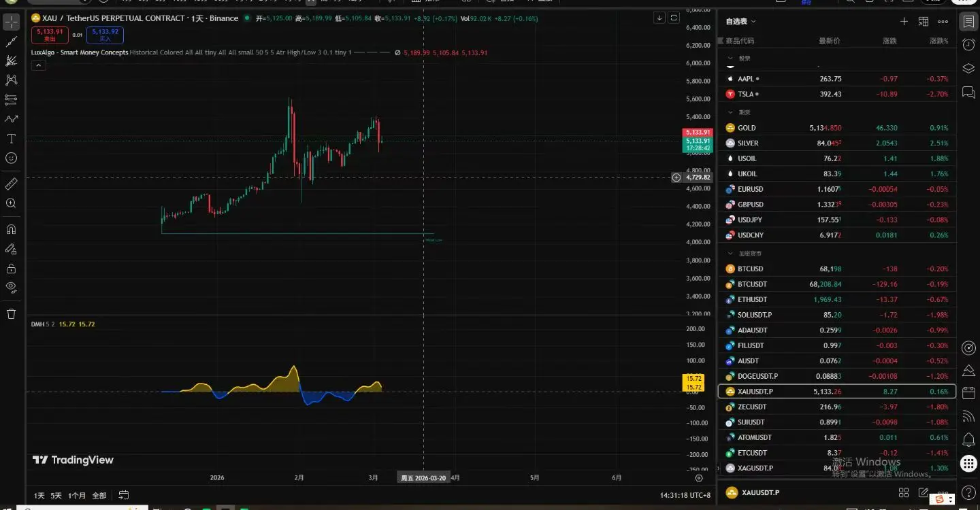Select ETHUSDT in the watchlist
Screen dimensions: 980x510
click(837, 299)
